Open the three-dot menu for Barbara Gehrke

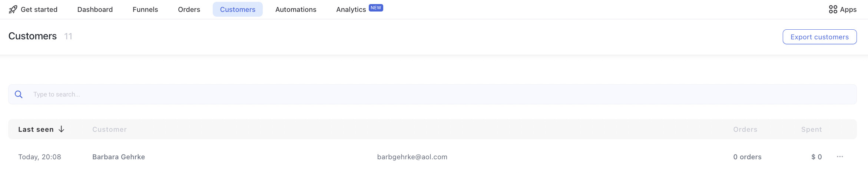click(x=840, y=157)
